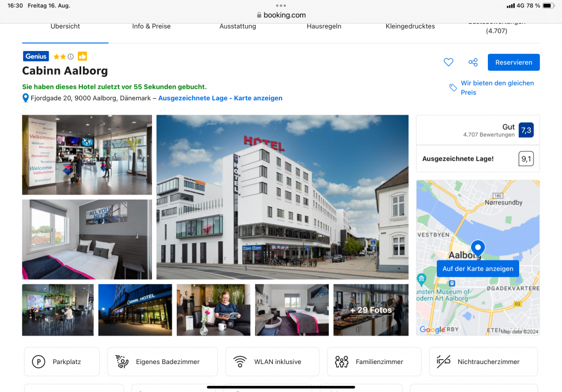The height and width of the screenshot is (392, 562).
Task: Open the twin bedroom photo with window
Action: [87, 240]
